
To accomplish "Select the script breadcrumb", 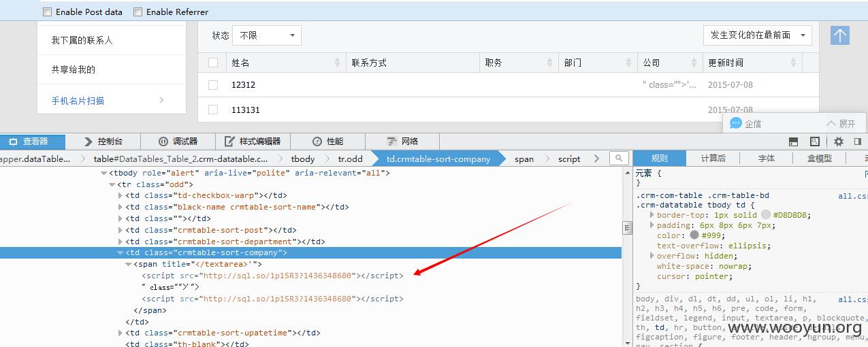I will (569, 159).
